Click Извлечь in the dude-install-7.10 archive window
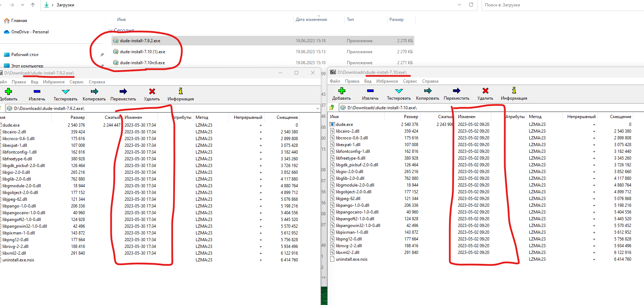The image size is (644, 305). [370, 94]
